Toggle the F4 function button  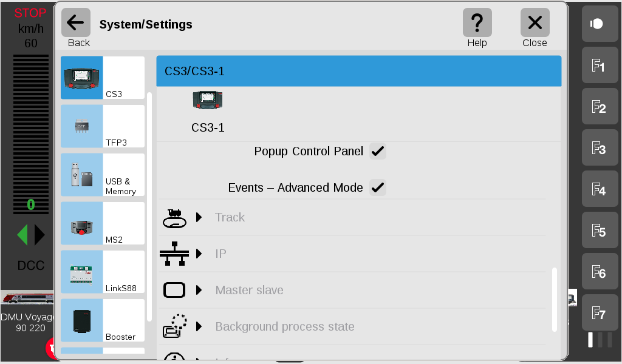click(x=600, y=189)
